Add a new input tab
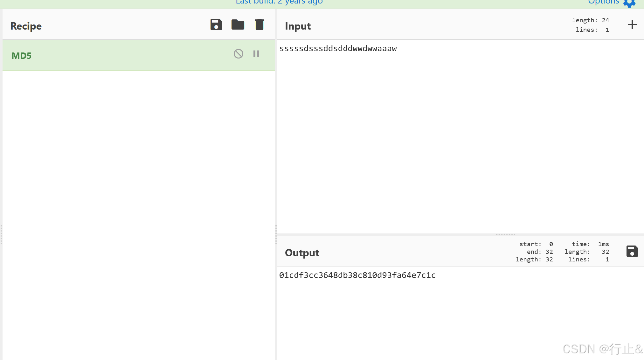This screenshot has height=360, width=644. (632, 24)
